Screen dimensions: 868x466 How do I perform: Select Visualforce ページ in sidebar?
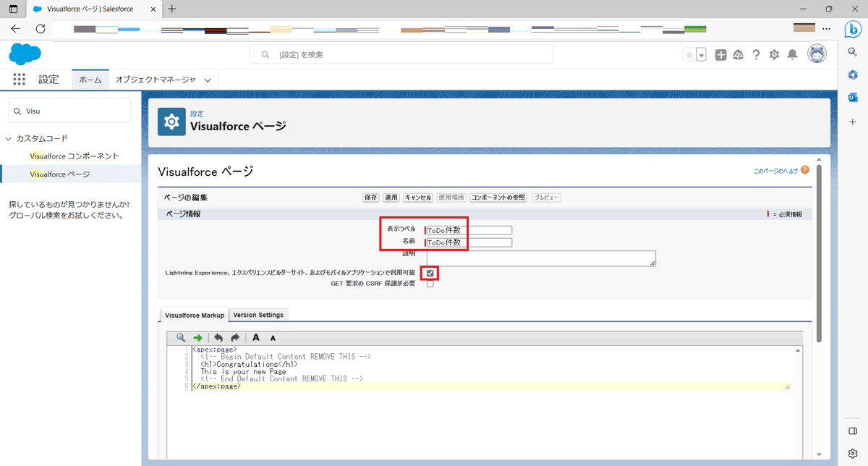coord(60,174)
